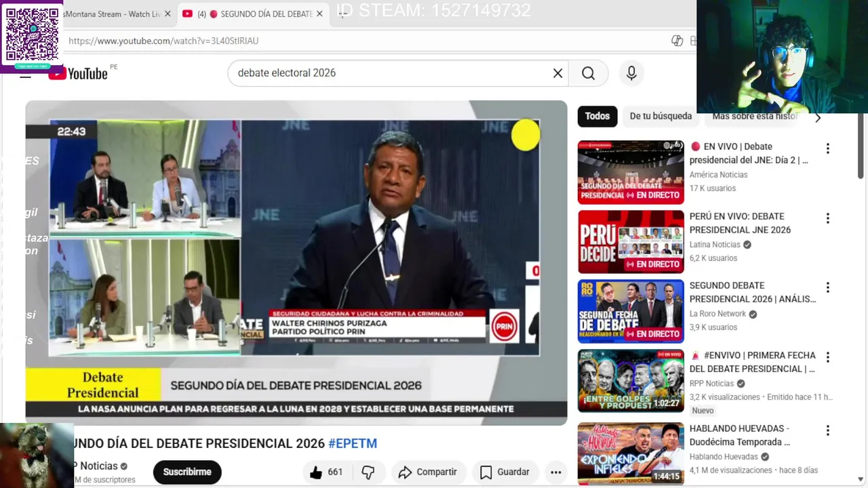Viewport: 868px width, 488px height.
Task: Click the 3,9 K usuarios viewer count
Action: 713,327
